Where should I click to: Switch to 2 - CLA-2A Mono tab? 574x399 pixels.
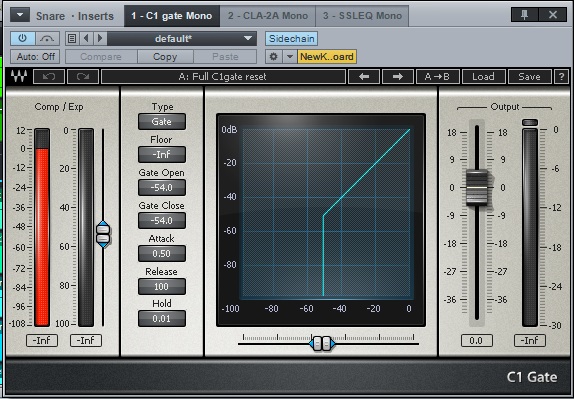268,16
